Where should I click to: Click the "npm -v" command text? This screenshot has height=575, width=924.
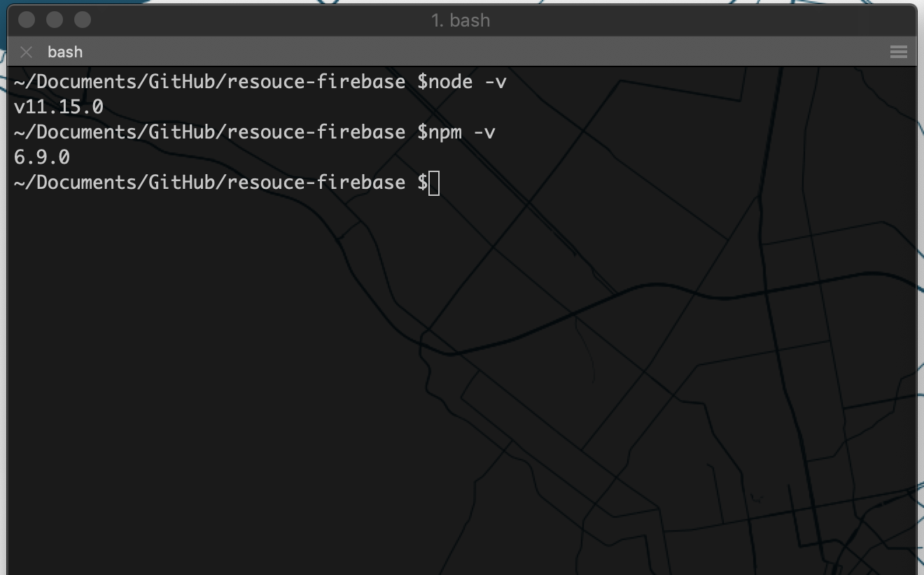coord(461,132)
